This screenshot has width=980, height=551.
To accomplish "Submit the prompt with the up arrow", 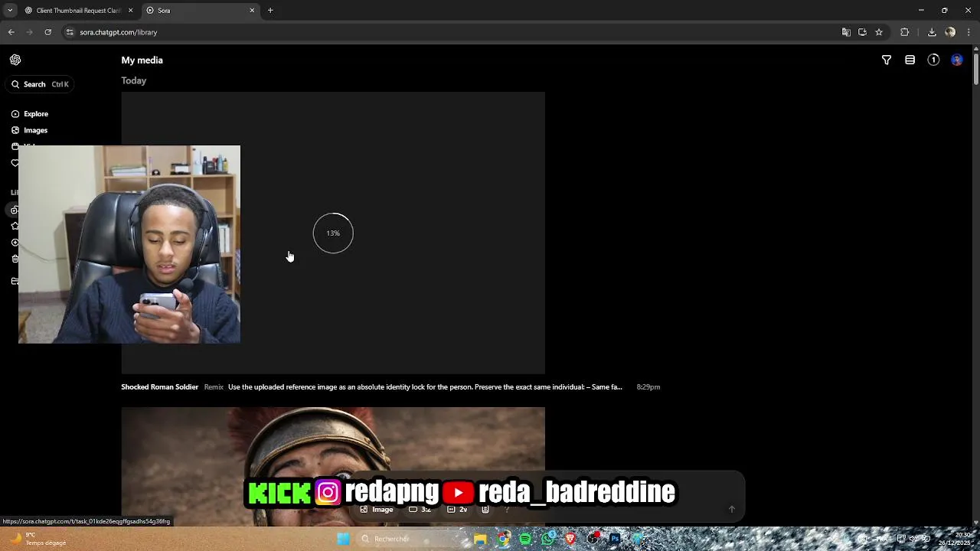I will click(x=731, y=510).
